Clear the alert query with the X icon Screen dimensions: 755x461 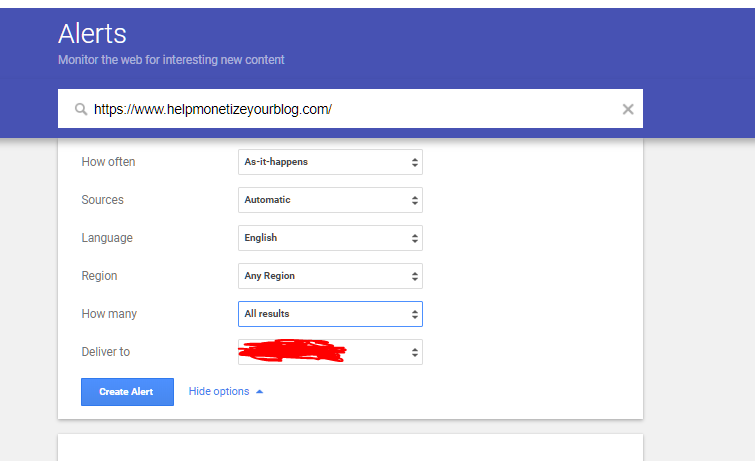pos(628,109)
